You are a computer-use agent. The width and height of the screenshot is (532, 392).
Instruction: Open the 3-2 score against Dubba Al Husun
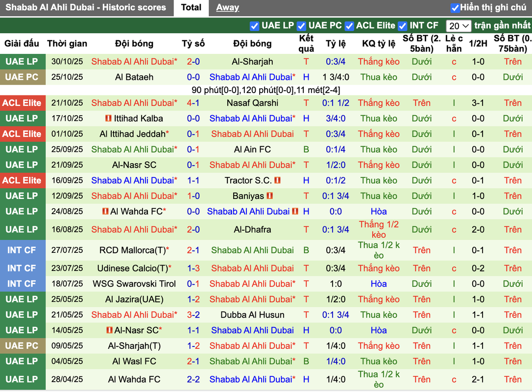pyautogui.click(x=193, y=315)
